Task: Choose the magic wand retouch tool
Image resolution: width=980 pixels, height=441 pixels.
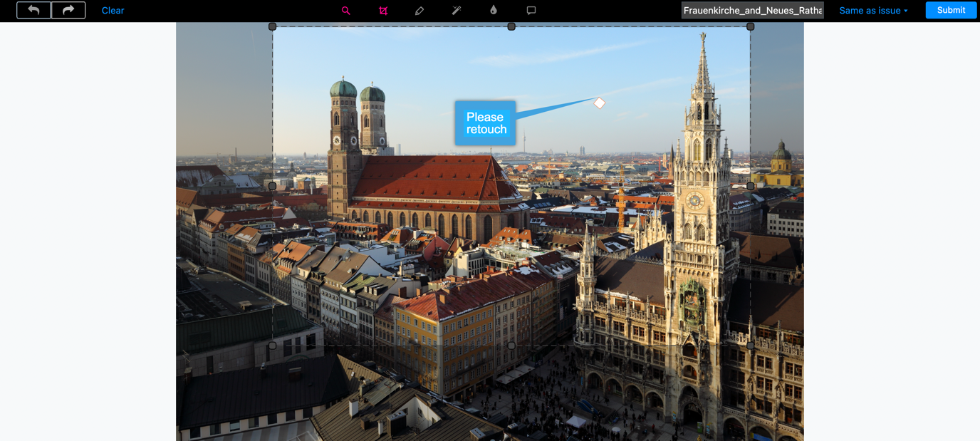Action: (456, 10)
